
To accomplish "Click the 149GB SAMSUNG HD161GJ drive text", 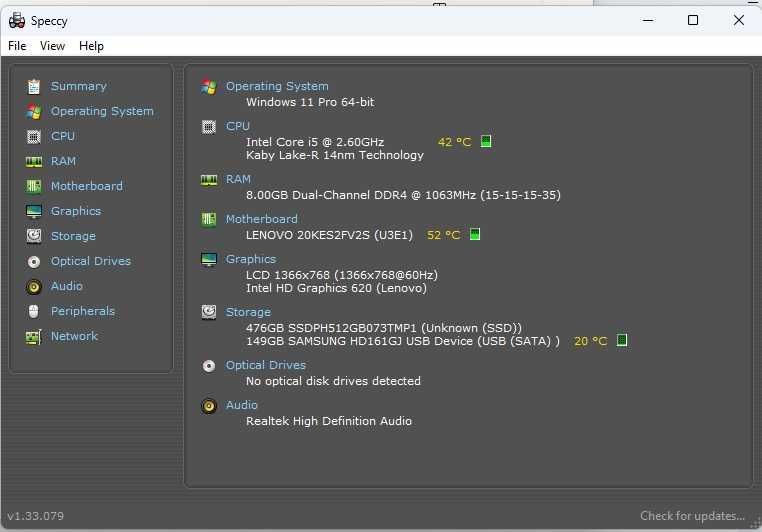I will point(403,341).
